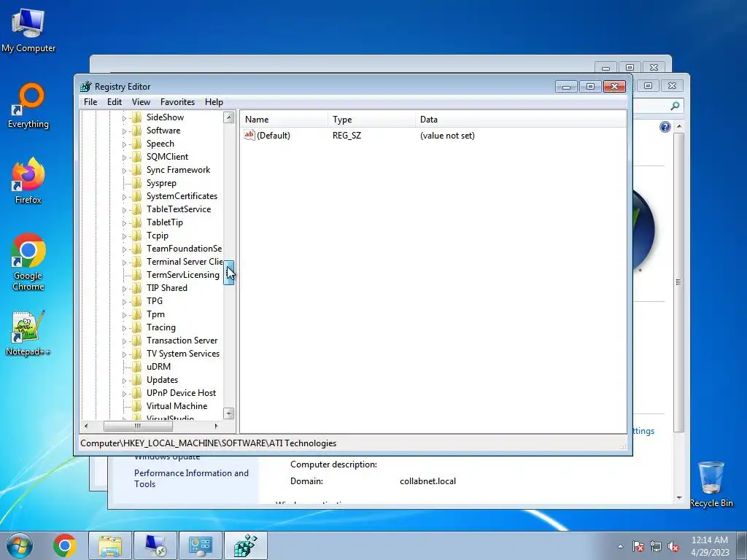Image resolution: width=747 pixels, height=560 pixels.
Task: Open Windows Explorer from taskbar
Action: pyautogui.click(x=110, y=545)
